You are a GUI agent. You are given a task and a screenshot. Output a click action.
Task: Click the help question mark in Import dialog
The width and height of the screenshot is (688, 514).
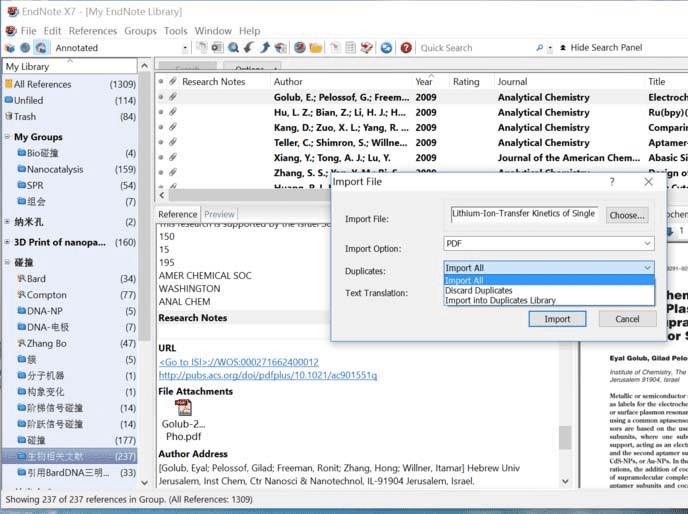612,182
